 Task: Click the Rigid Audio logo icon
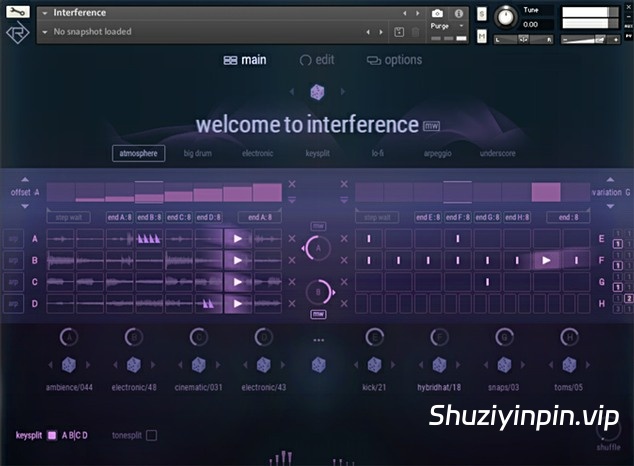17,33
